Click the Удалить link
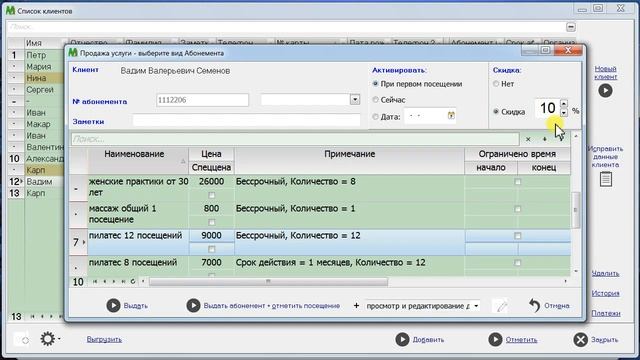 606,273
